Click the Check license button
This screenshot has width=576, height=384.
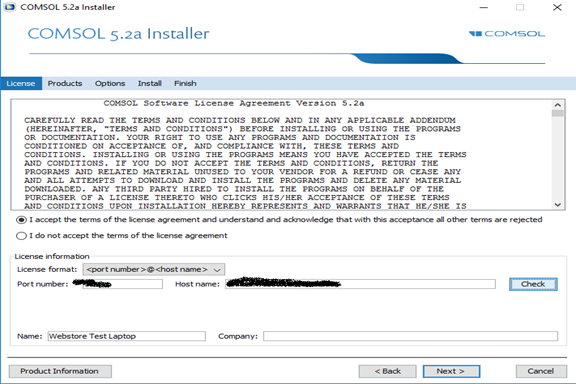coord(533,284)
